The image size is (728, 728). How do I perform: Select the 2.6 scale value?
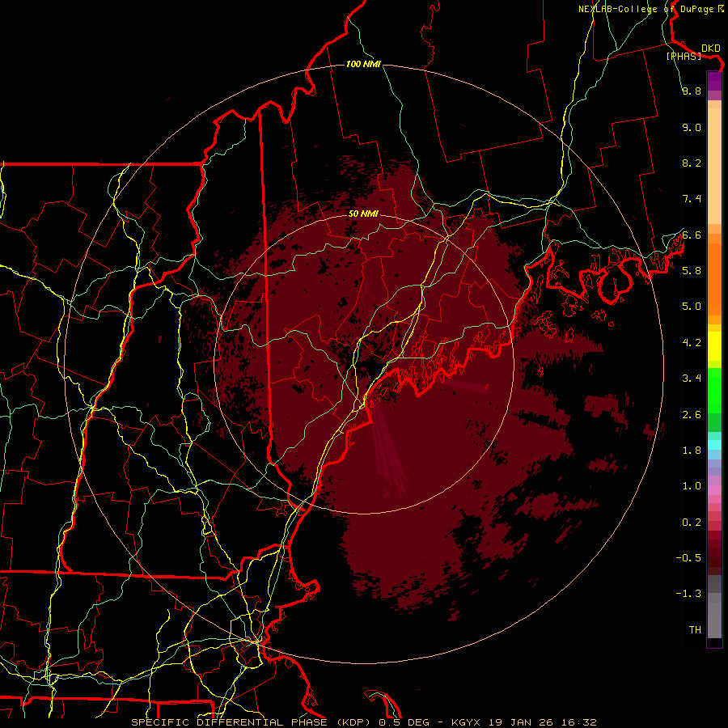pyautogui.click(x=692, y=415)
